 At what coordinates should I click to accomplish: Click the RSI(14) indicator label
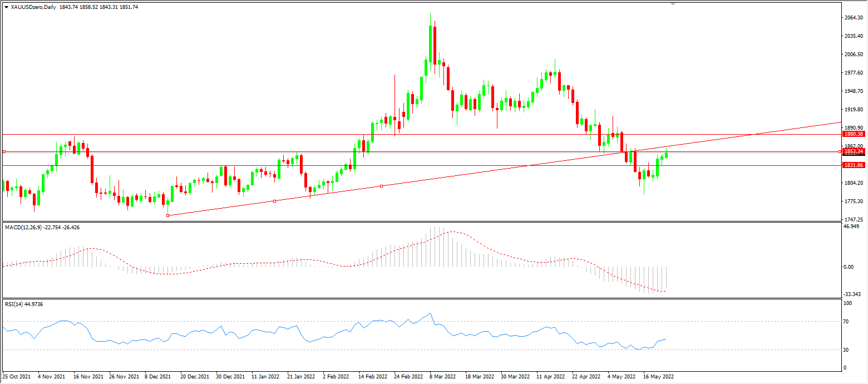(x=15, y=304)
